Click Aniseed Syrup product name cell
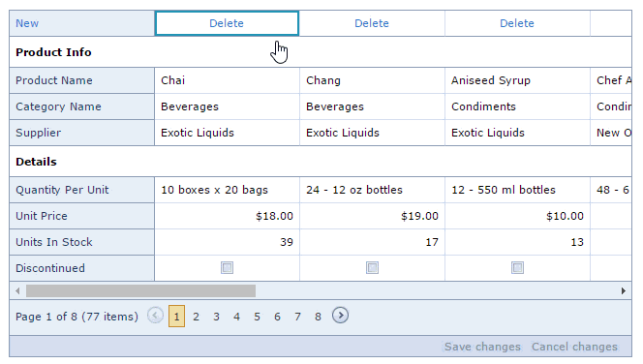643x364 pixels. coord(517,80)
